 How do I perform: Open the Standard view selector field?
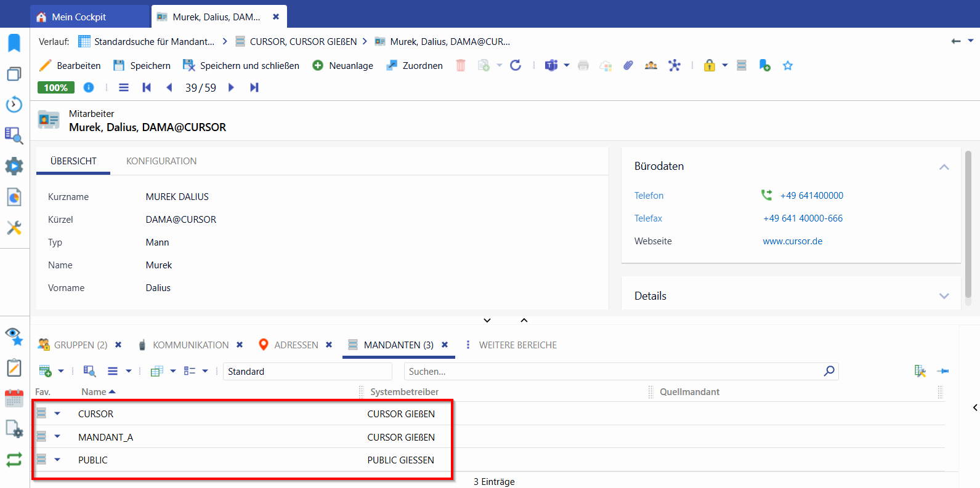coord(307,371)
